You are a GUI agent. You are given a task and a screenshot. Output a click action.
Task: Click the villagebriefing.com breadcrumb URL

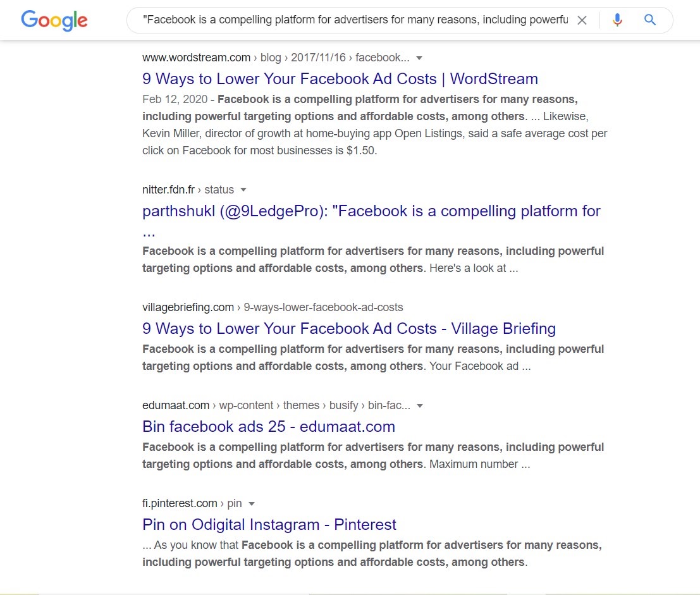pyautogui.click(x=187, y=307)
